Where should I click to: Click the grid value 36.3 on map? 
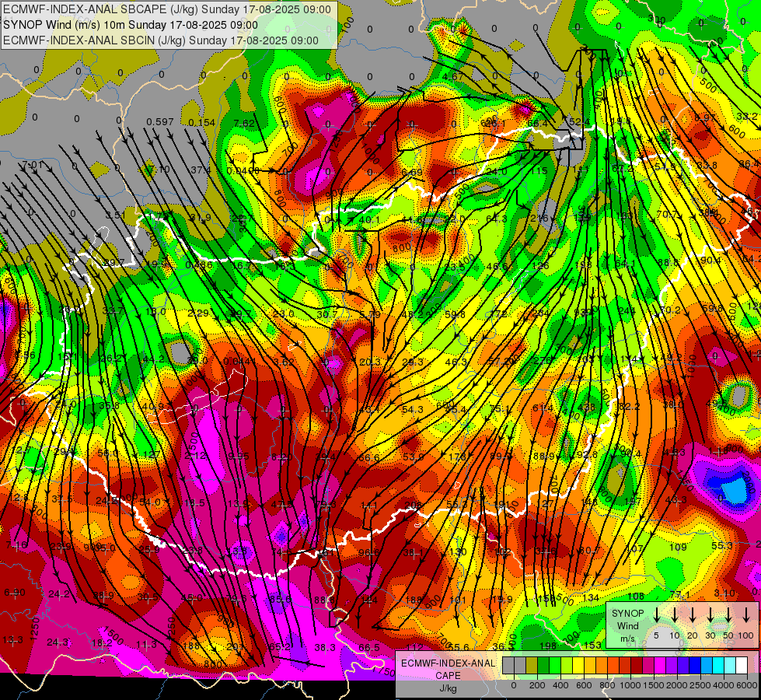pyautogui.click(x=503, y=646)
